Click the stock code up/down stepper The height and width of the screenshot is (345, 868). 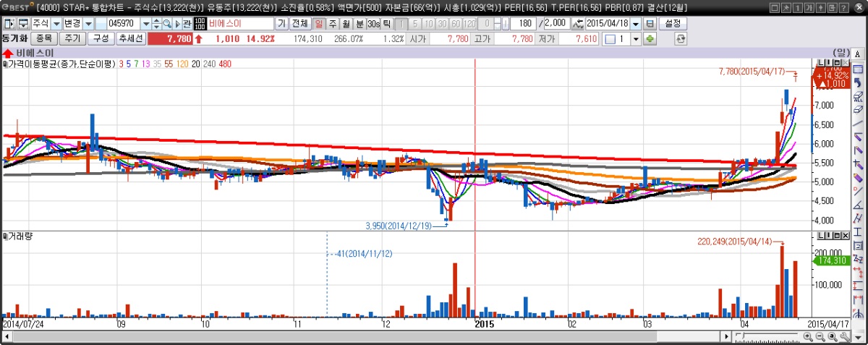tap(156, 24)
